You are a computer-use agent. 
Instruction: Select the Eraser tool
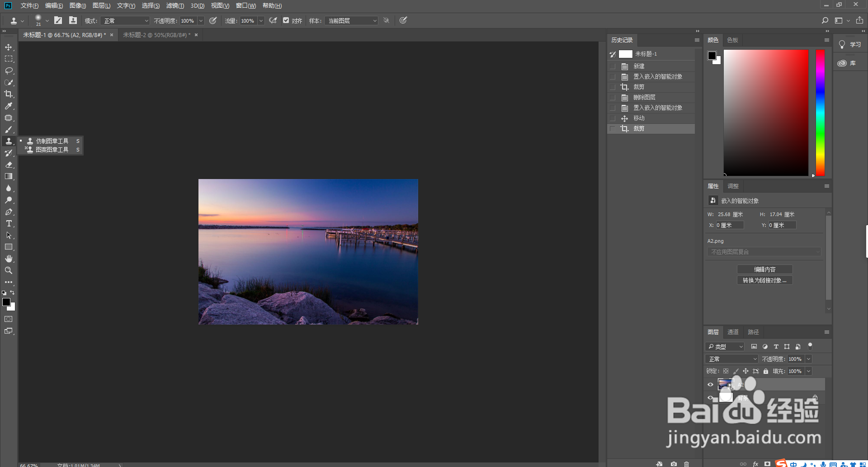coord(9,165)
